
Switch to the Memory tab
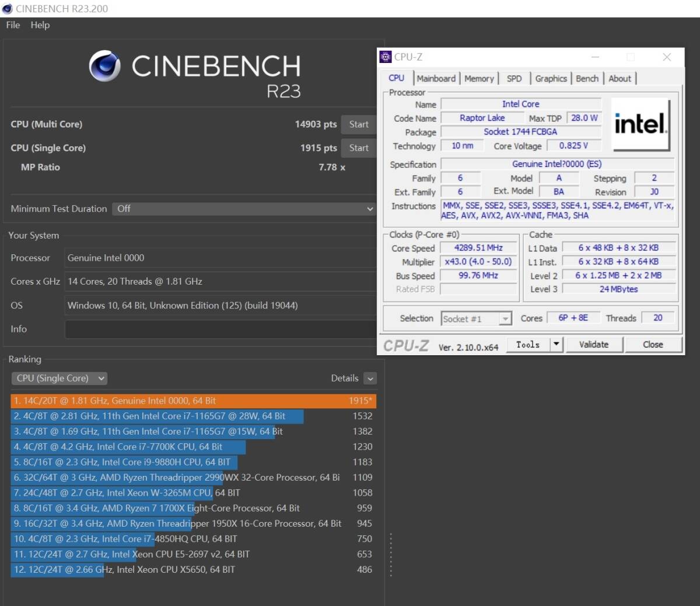point(479,79)
